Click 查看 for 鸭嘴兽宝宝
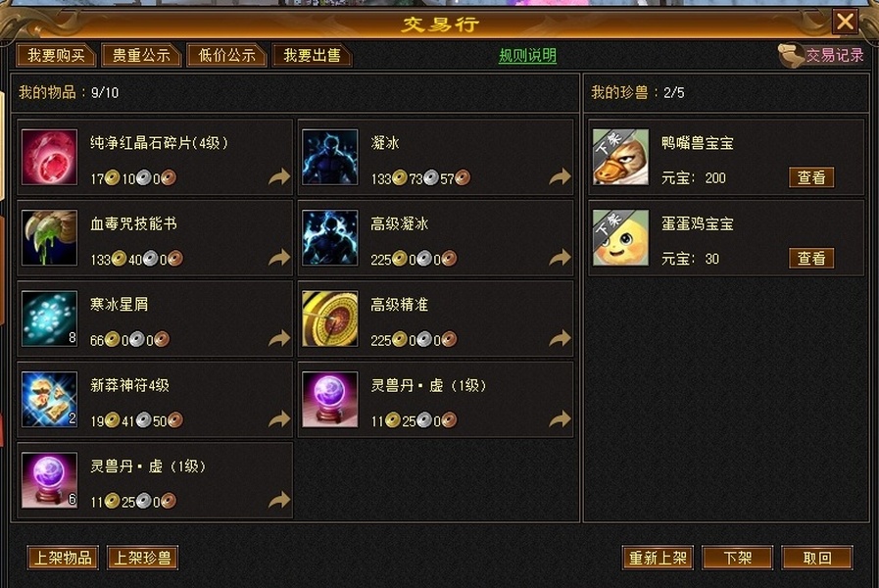879x588 pixels. (811, 177)
